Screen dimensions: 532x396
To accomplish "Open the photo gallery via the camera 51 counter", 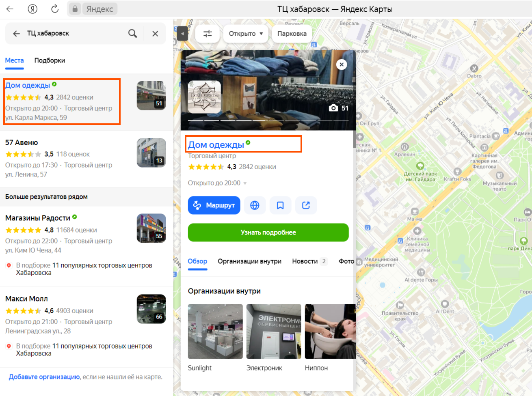I will pos(339,108).
